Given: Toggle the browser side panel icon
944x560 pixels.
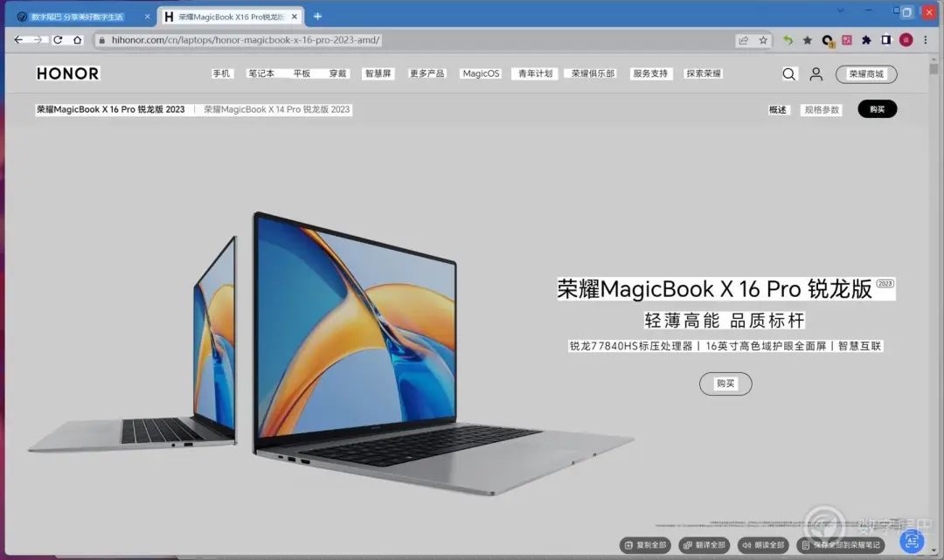Looking at the screenshot, I should (885, 40).
